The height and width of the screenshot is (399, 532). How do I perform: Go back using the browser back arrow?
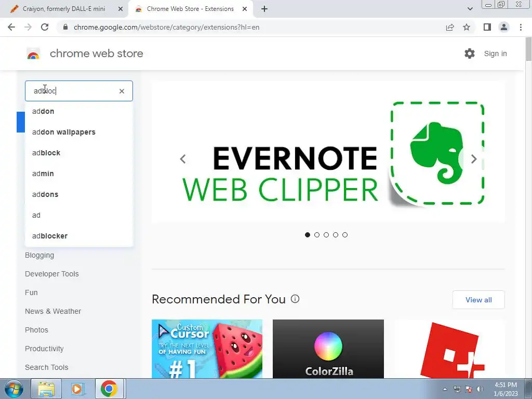11,27
